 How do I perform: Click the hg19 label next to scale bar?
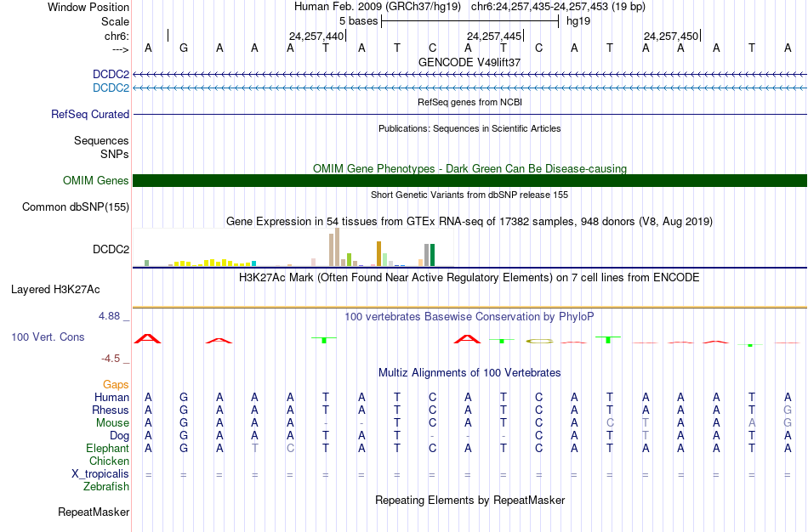(x=578, y=21)
